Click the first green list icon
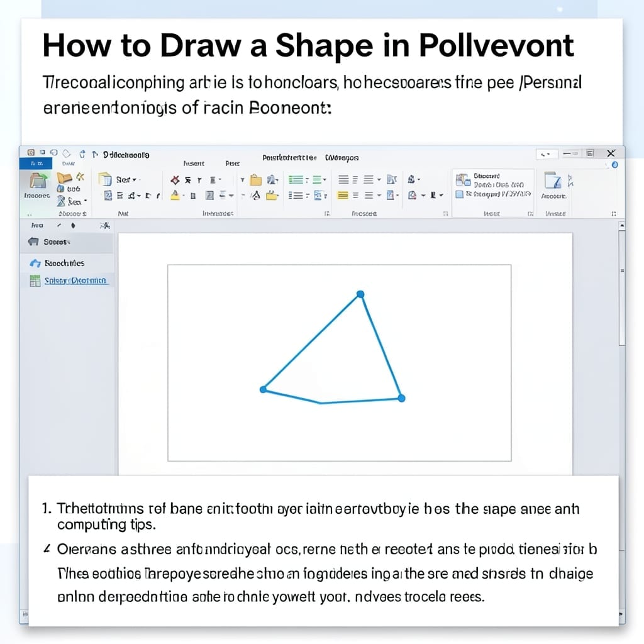The image size is (644, 644). (296, 179)
